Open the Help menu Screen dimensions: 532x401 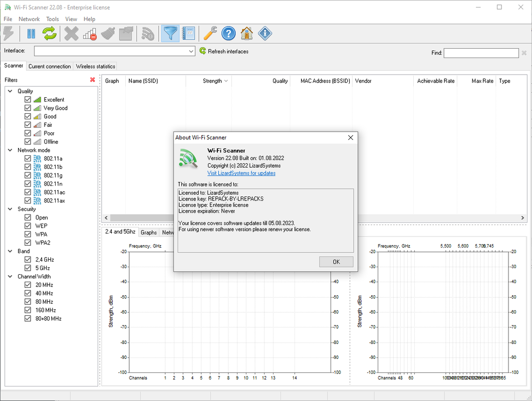[x=89, y=19]
